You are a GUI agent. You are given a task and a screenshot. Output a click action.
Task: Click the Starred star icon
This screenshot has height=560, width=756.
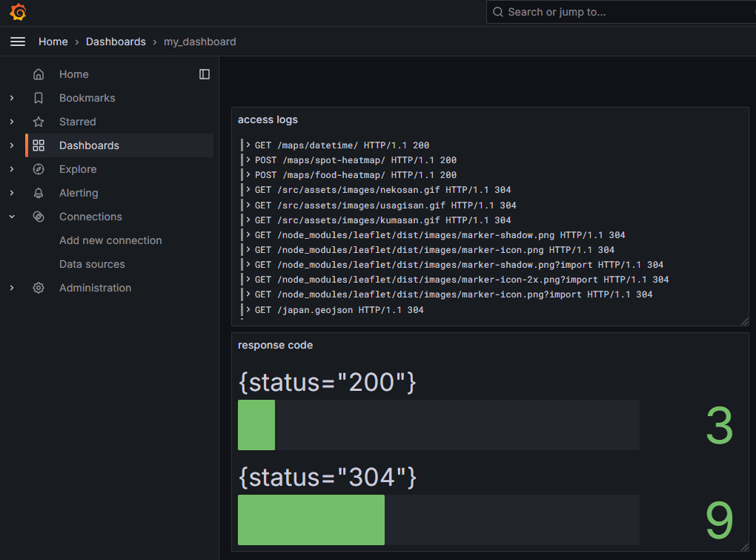pyautogui.click(x=39, y=122)
